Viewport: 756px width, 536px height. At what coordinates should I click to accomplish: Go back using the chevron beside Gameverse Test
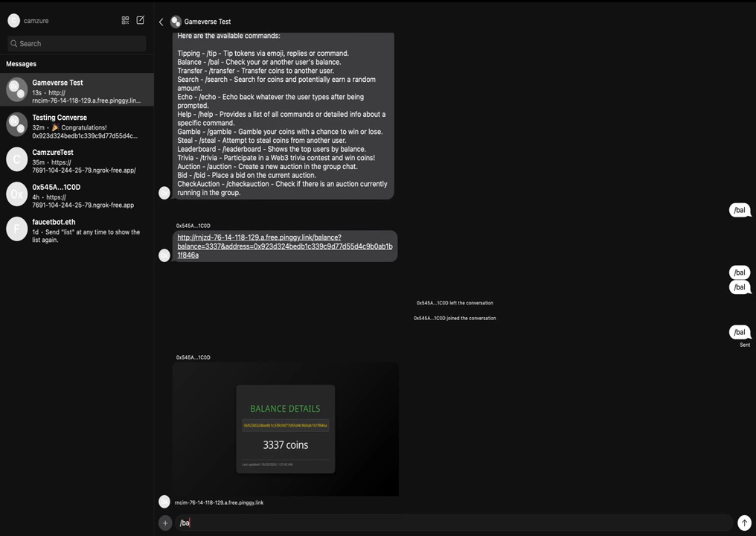[161, 22]
